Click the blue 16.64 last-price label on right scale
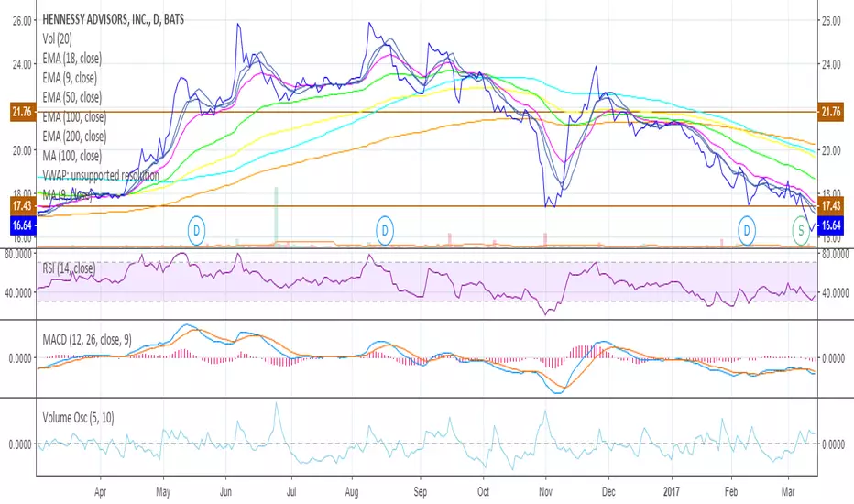Viewport: 854px width, 504px height. (830, 225)
